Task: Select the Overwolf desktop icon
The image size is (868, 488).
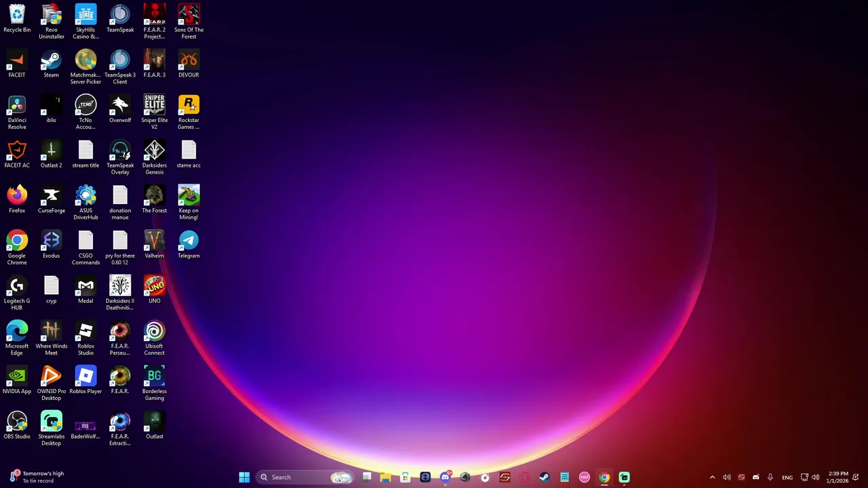Action: click(120, 110)
